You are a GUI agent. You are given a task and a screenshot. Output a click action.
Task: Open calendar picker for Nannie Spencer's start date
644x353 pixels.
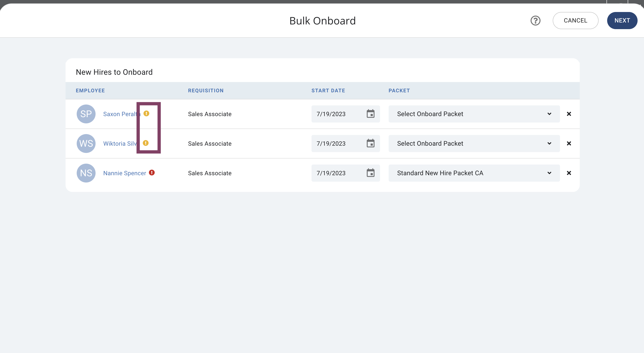click(370, 173)
